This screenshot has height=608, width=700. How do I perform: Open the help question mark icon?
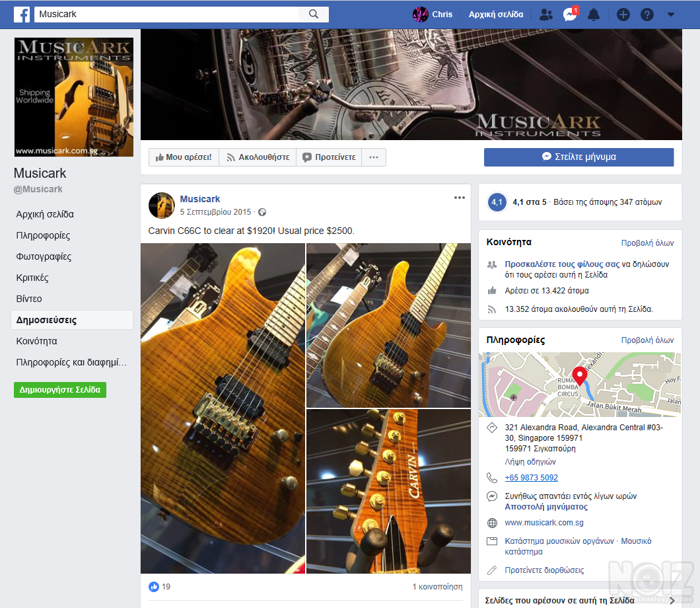coord(647,15)
